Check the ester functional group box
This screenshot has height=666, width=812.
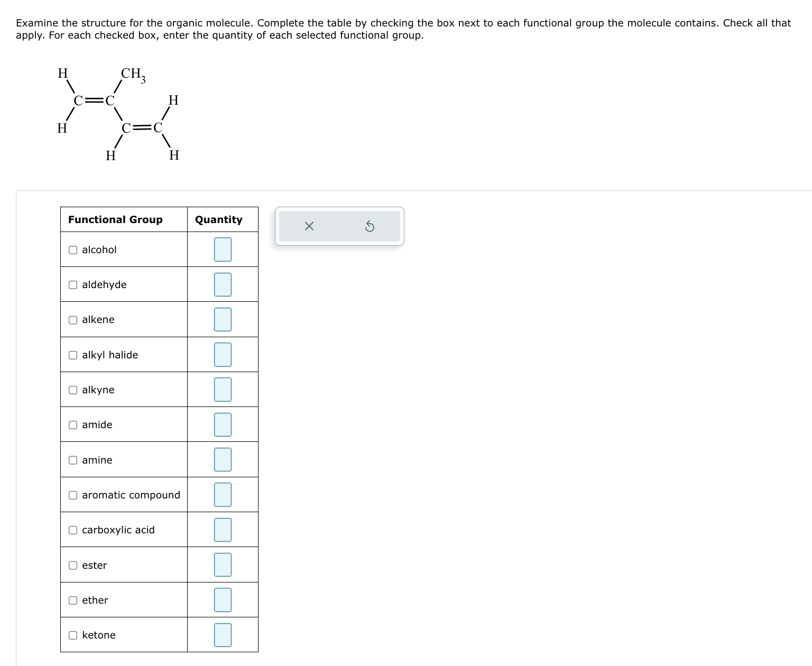pos(73,565)
